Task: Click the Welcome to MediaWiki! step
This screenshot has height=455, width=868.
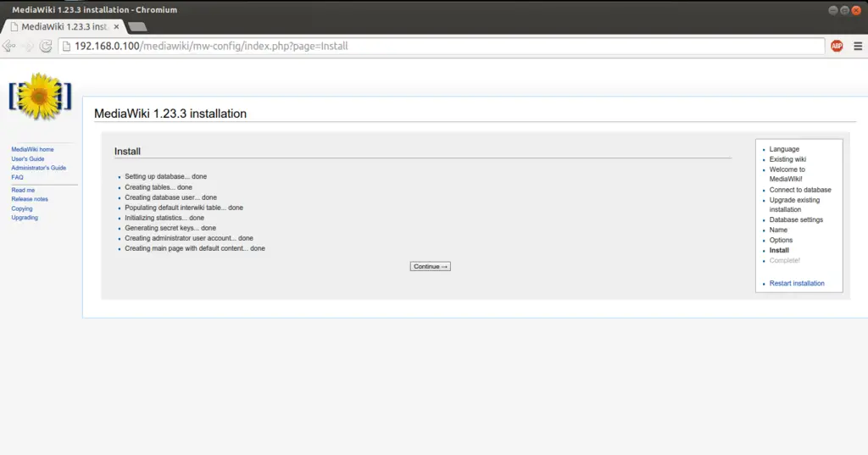Action: coord(787,175)
